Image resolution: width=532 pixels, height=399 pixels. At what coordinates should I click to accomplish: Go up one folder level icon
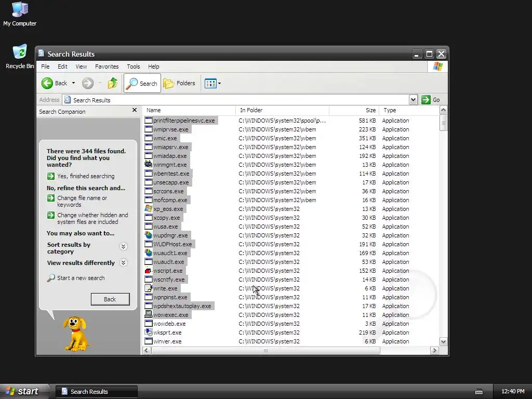[113, 83]
